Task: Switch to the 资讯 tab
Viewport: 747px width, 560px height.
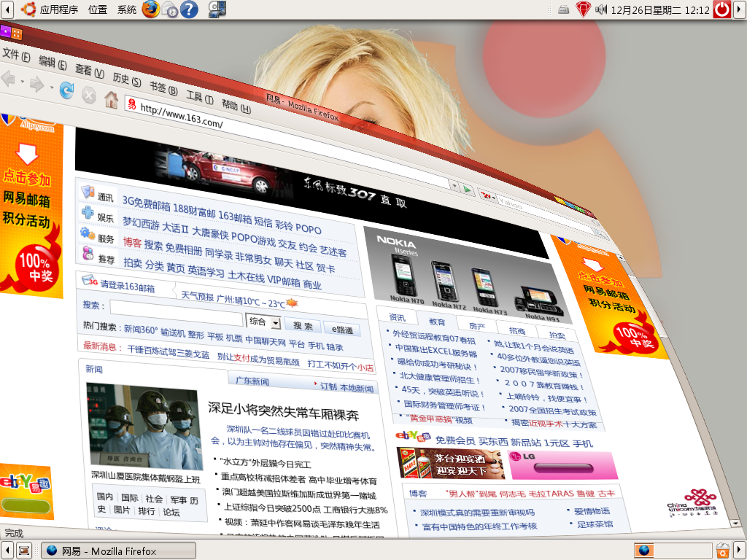Action: point(397,318)
